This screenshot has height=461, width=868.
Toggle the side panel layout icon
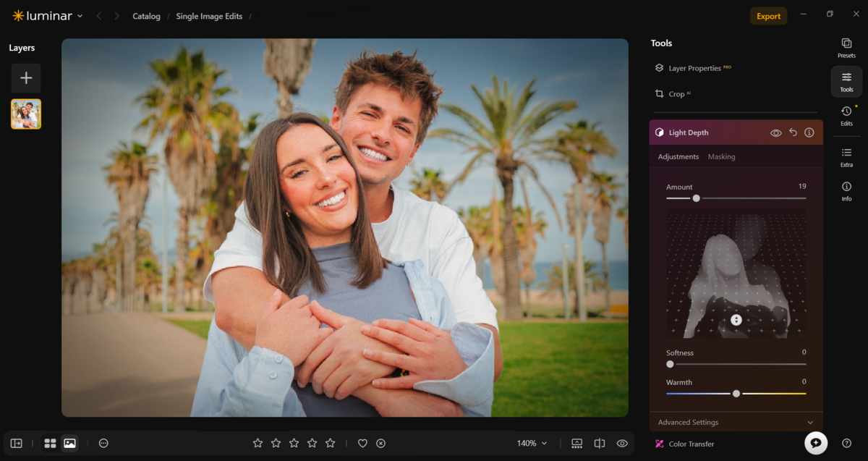tap(16, 443)
